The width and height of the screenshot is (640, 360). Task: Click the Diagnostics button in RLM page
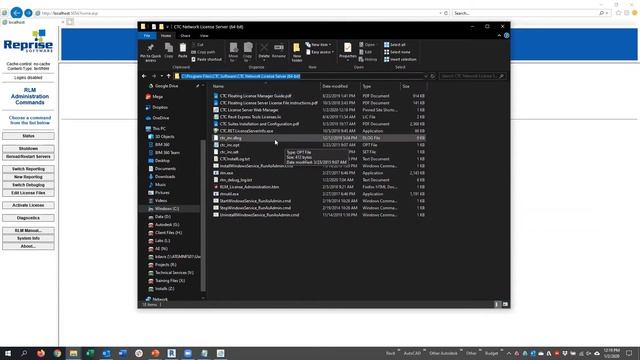(x=28, y=218)
